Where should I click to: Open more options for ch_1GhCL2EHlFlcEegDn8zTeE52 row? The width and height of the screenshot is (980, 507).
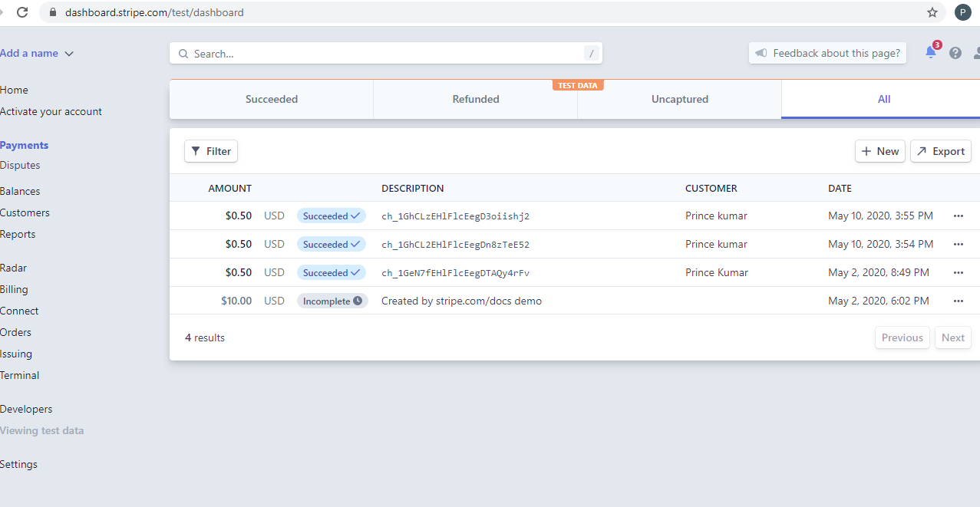click(x=958, y=245)
